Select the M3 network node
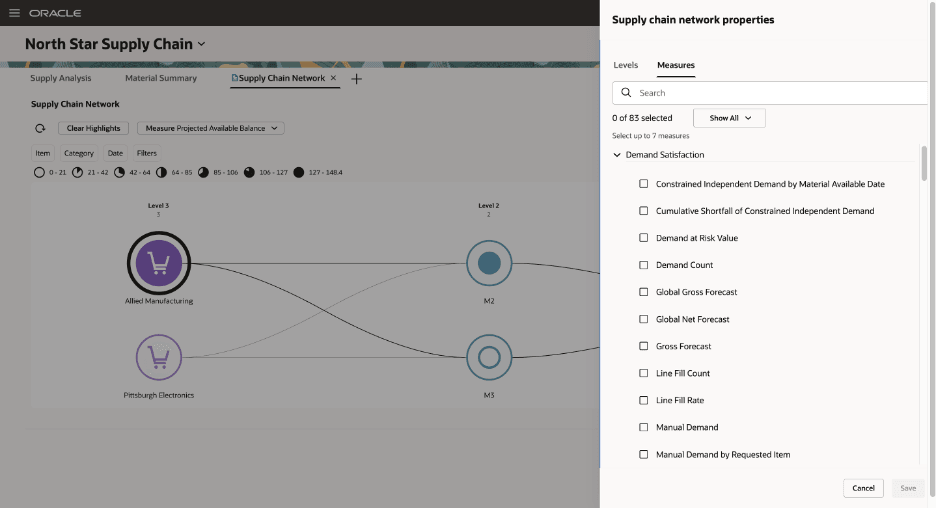 [x=489, y=358]
